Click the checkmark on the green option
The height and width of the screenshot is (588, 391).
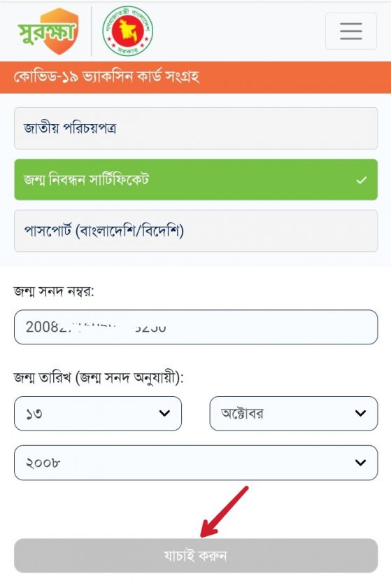362,180
